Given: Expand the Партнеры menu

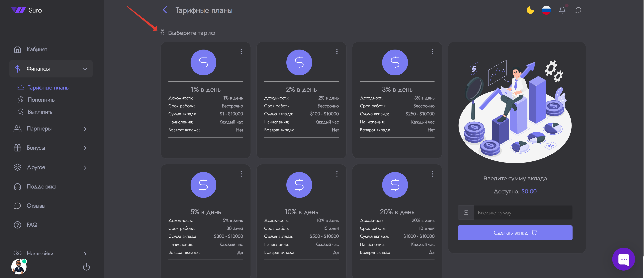Looking at the screenshot, I should [51, 129].
